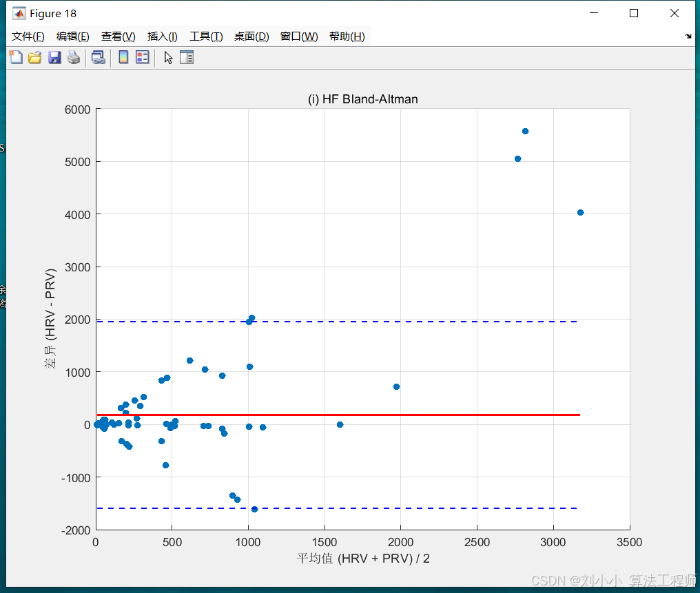Click y-axis tick label 6000
Viewport: 700px width, 593px height.
pos(77,110)
